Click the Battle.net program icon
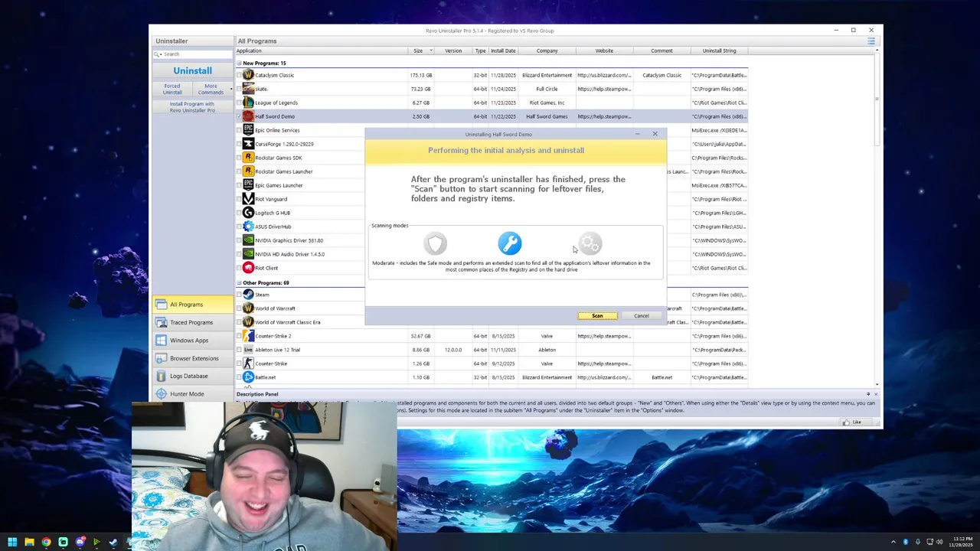The height and width of the screenshot is (551, 980). coord(248,377)
